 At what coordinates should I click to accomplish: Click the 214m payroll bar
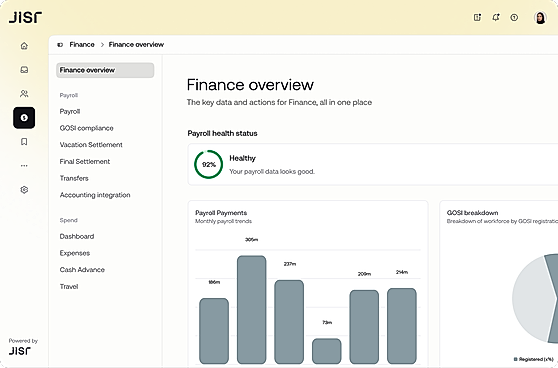coord(402,326)
